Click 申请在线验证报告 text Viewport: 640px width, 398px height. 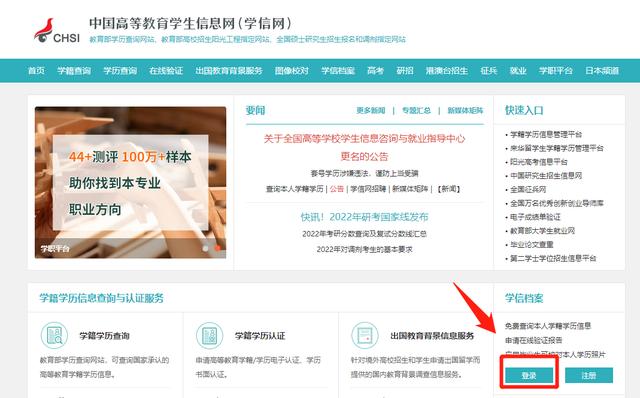click(x=533, y=340)
